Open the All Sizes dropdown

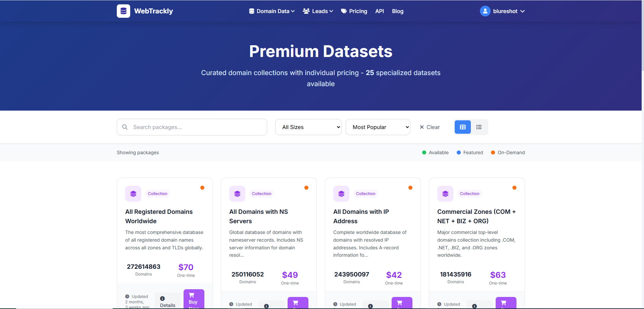[308, 127]
